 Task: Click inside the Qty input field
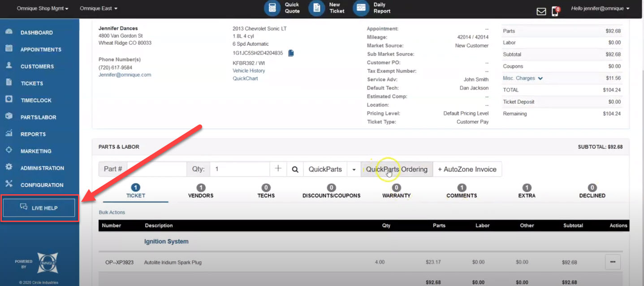[x=240, y=169]
